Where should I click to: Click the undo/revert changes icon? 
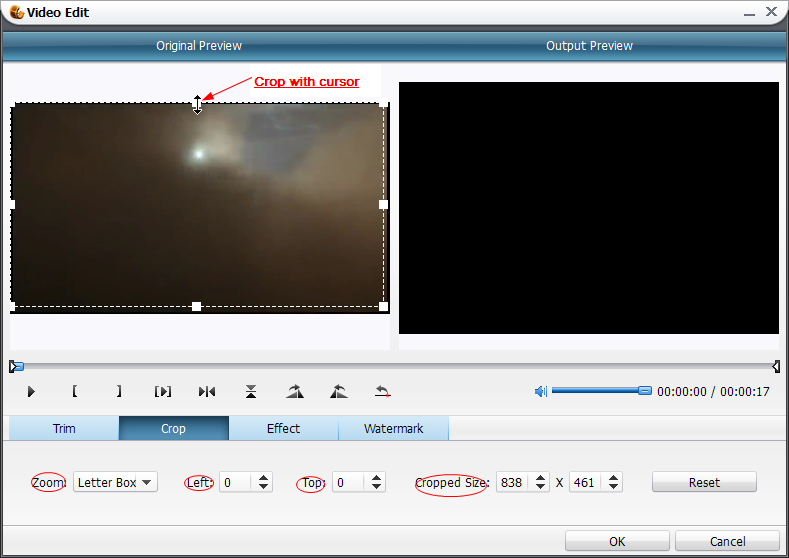click(x=383, y=391)
